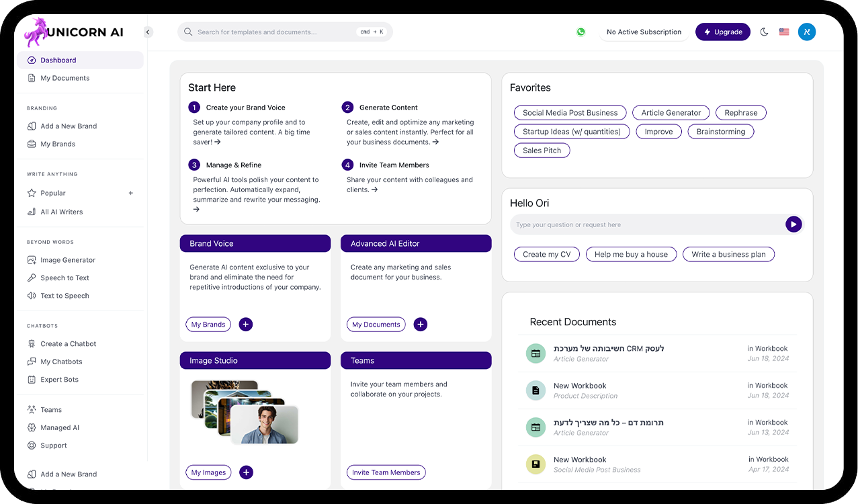Open the Jun 13 Article Generator document
The image size is (858, 504).
coord(658,427)
